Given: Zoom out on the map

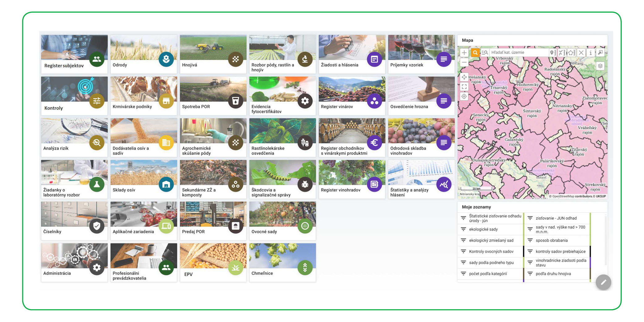Looking at the screenshot, I should click(464, 62).
